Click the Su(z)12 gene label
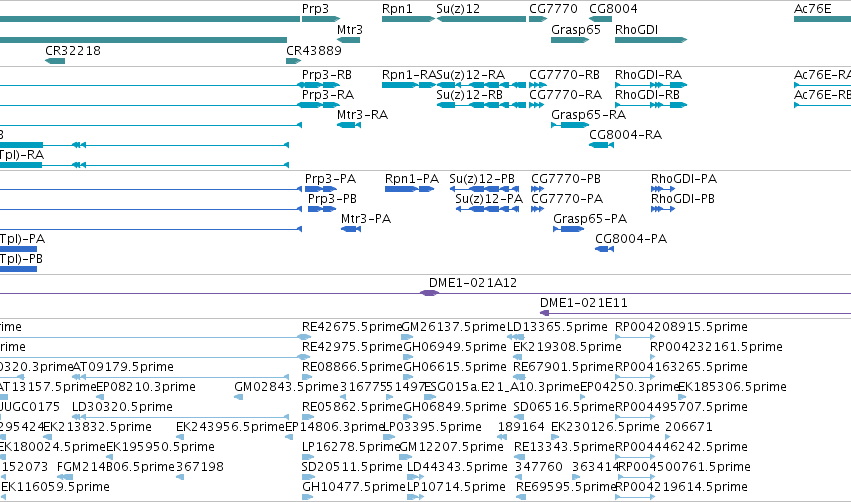851x502 pixels. pyautogui.click(x=458, y=9)
